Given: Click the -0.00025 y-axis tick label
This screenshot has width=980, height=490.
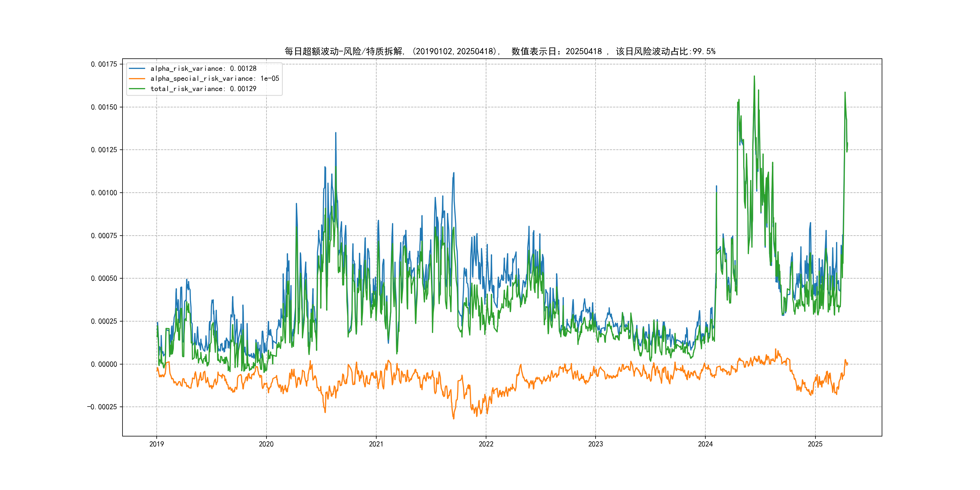Looking at the screenshot, I should [102, 407].
